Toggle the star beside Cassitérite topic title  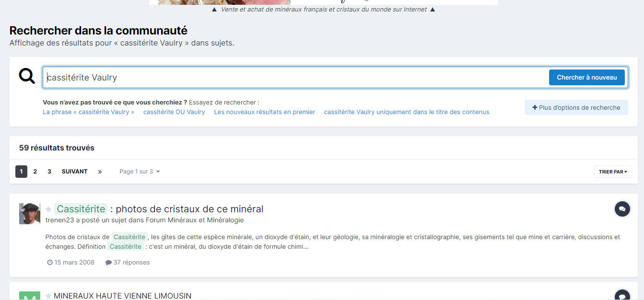coord(48,209)
